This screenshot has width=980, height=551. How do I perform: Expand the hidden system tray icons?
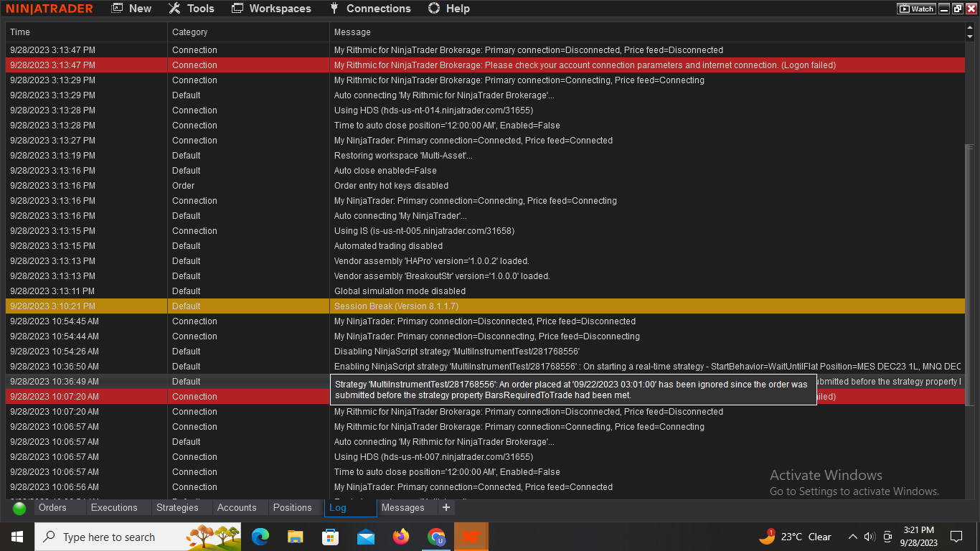coord(853,537)
